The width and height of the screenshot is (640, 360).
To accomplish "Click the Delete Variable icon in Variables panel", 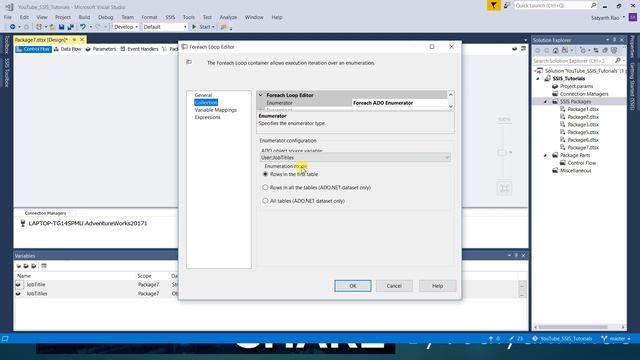I will tap(33, 266).
